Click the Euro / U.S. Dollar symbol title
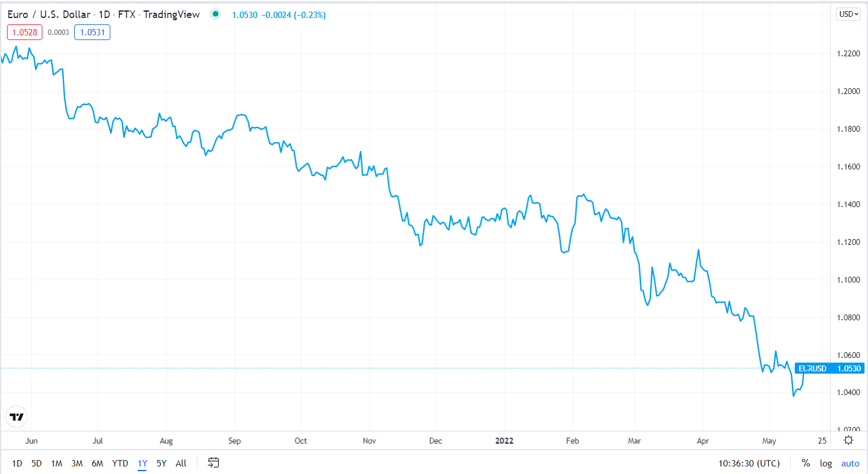This screenshot has height=474, width=868. point(49,15)
